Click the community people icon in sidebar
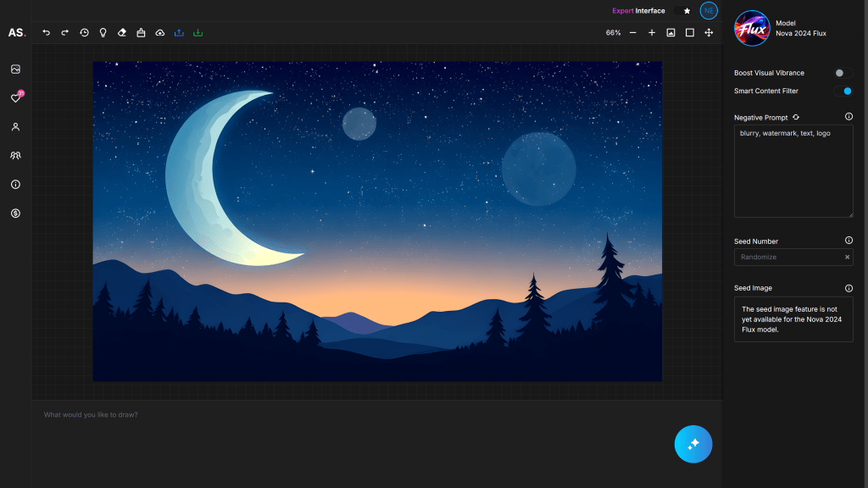Viewport: 868px width, 488px height. [14, 155]
